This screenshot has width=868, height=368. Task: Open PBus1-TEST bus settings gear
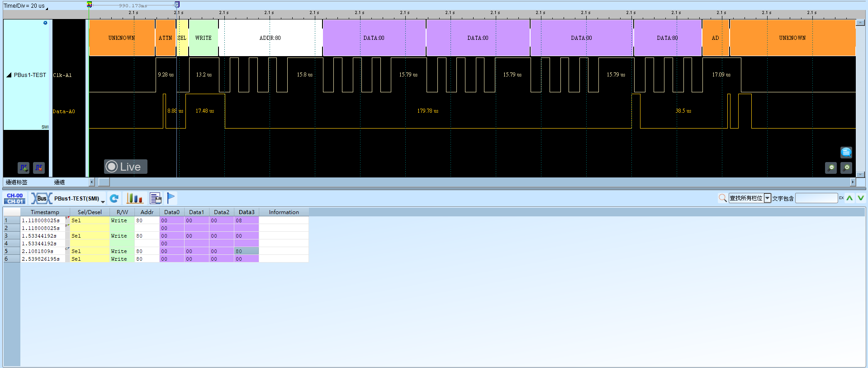click(45, 23)
